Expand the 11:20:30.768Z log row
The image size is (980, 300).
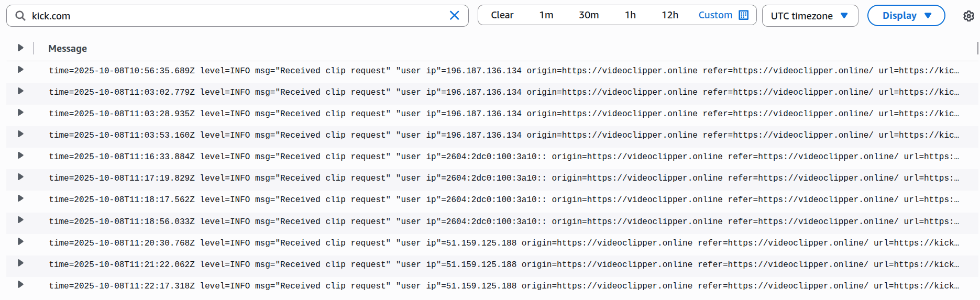tap(20, 242)
